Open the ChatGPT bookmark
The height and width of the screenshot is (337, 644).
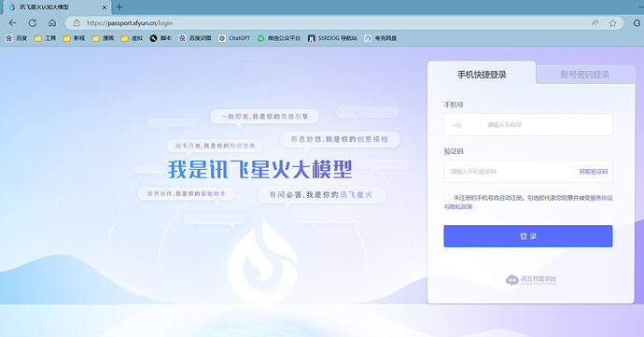[x=234, y=38]
